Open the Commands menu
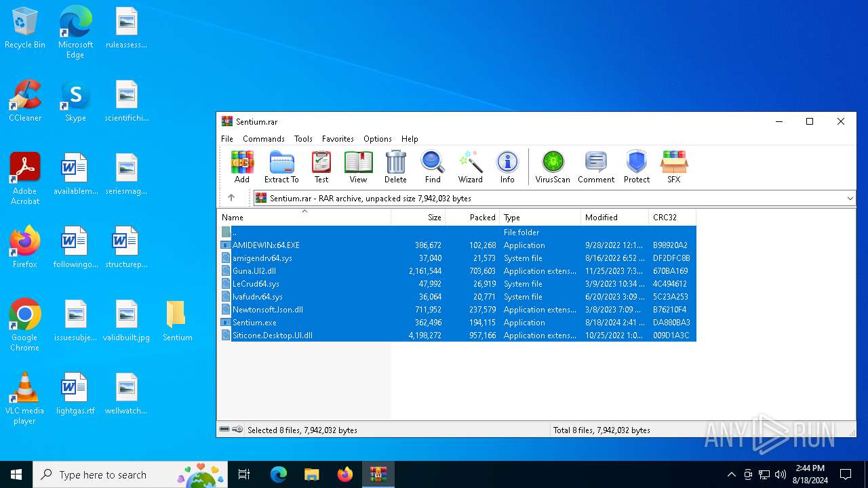Screen dimensions: 868x488 pos(264,138)
